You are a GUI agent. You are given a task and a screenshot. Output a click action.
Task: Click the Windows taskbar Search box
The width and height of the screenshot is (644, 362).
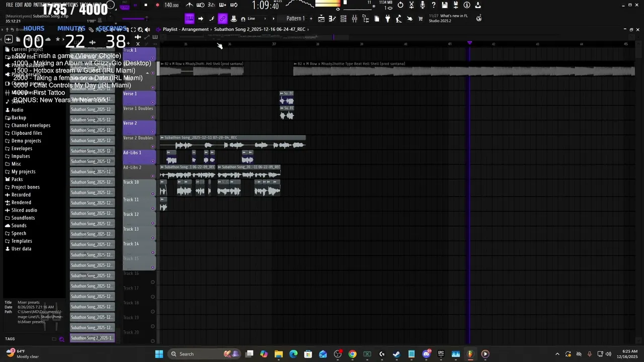[x=204, y=354]
